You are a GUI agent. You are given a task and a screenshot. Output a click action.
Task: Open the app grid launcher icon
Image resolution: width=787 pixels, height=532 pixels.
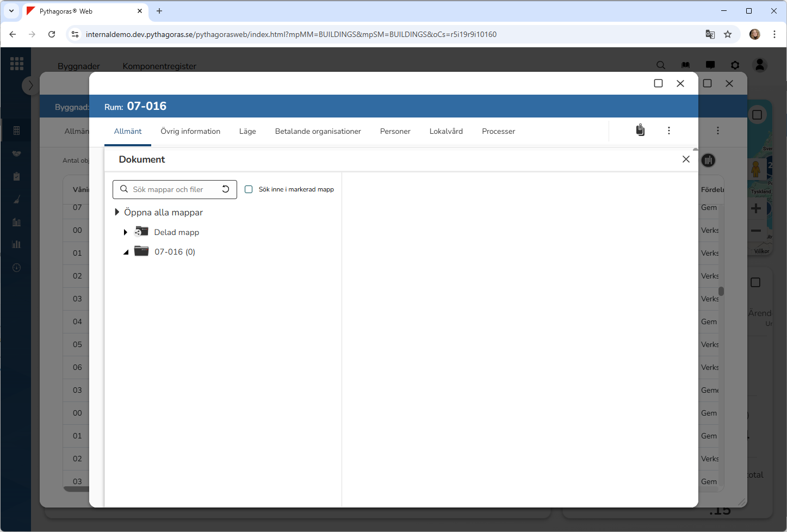[x=17, y=64]
